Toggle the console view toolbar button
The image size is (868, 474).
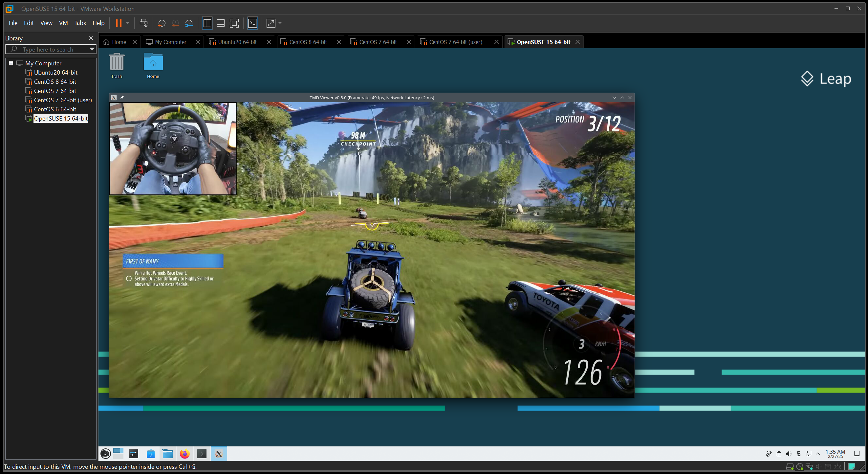coord(253,23)
